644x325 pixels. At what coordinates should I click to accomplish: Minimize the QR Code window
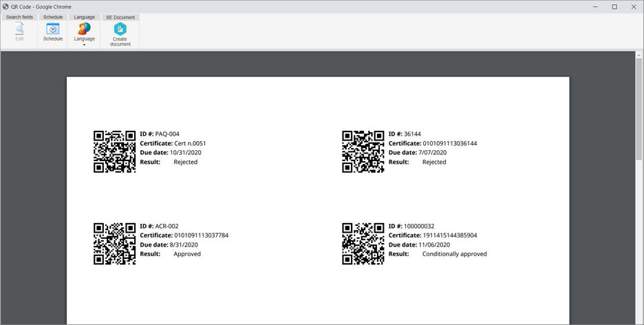coord(595,7)
